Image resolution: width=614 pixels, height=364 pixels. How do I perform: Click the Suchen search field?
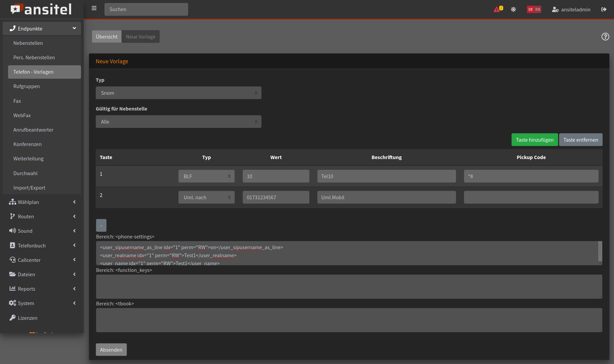tap(146, 9)
